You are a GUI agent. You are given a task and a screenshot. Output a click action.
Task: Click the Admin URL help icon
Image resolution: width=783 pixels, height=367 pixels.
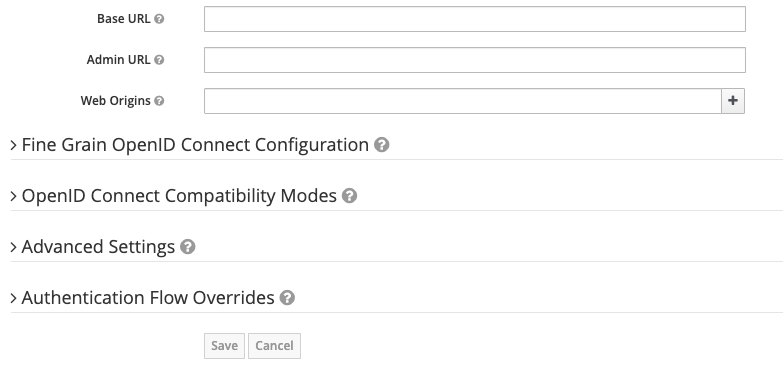159,60
